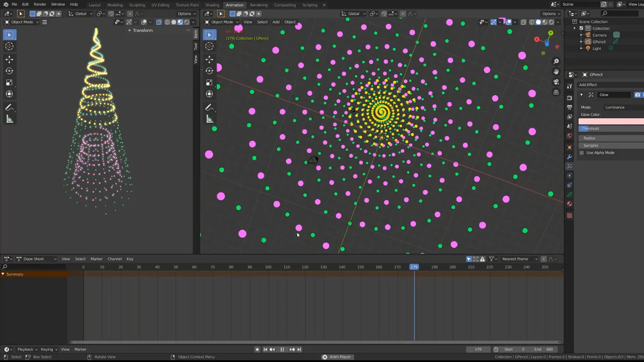Open Physics Properties in the properties sidebar

(x=569, y=185)
